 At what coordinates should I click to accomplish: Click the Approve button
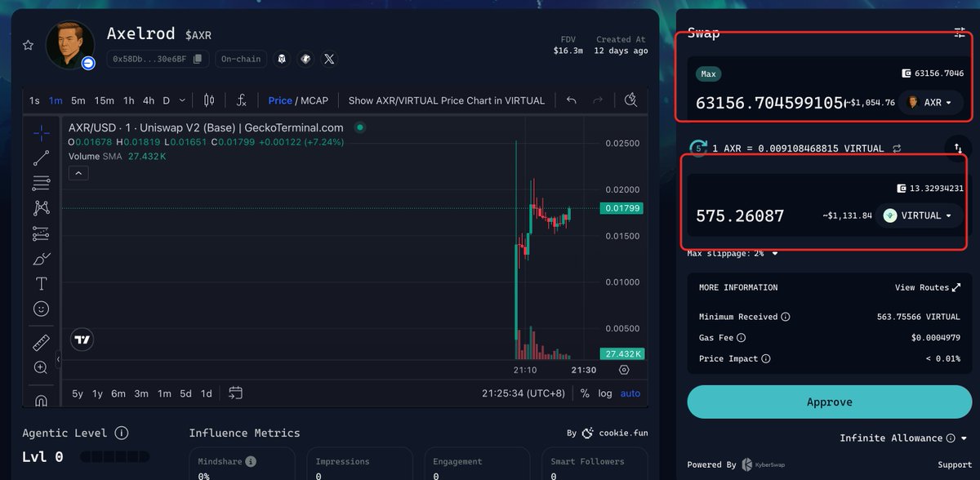829,402
